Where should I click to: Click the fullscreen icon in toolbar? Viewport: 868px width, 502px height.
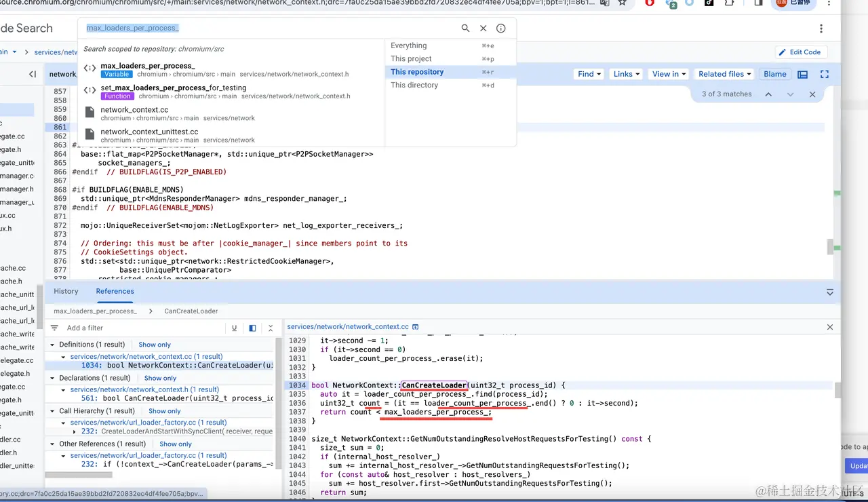[x=825, y=74]
